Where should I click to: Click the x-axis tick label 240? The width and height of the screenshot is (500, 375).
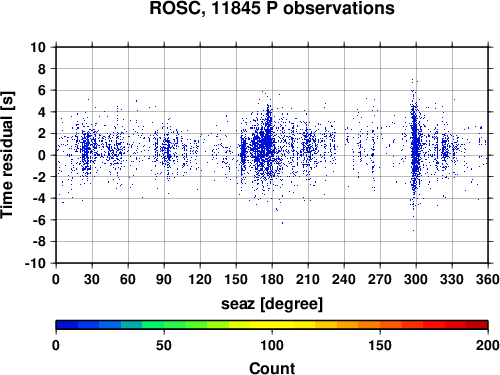[x=344, y=279]
